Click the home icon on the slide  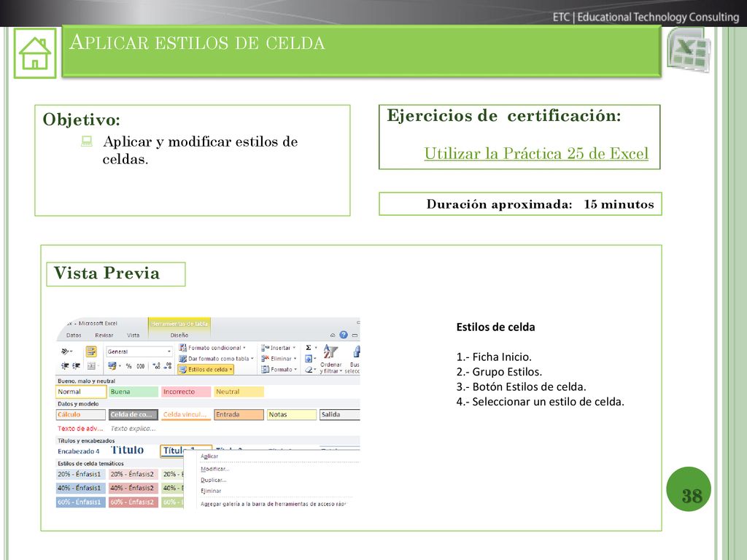pos(35,52)
